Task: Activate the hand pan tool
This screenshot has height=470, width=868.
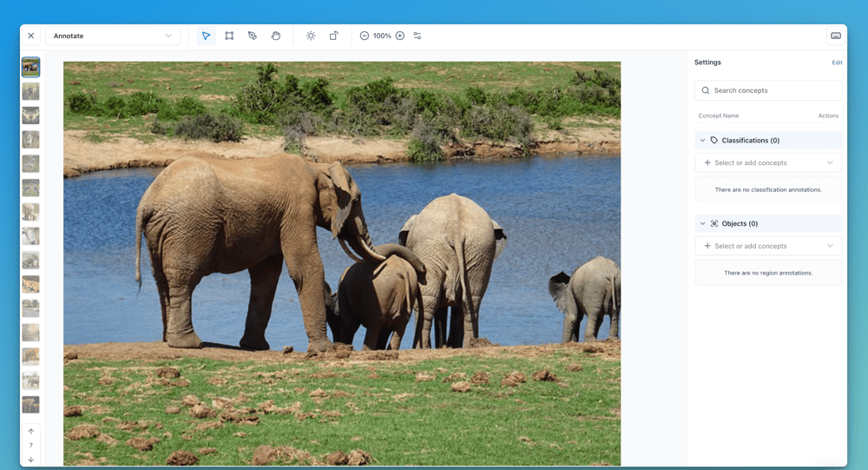Action: point(276,36)
